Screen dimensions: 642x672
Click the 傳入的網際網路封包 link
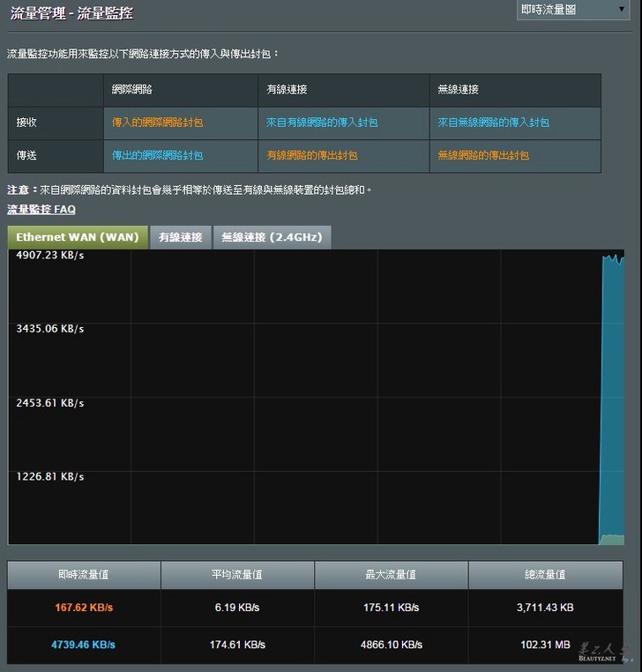coord(157,123)
